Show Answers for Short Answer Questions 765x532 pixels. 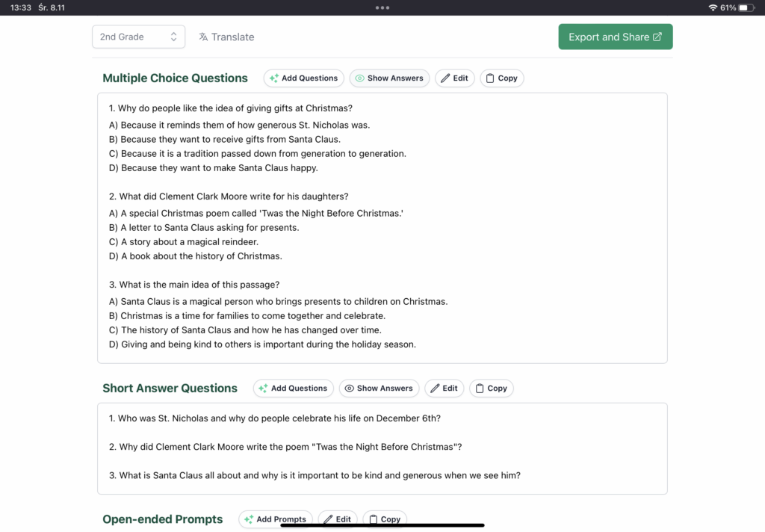coord(379,388)
